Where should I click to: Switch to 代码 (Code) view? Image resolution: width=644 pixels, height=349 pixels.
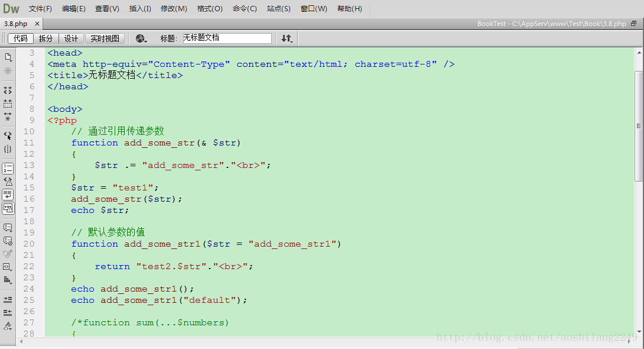click(x=21, y=38)
